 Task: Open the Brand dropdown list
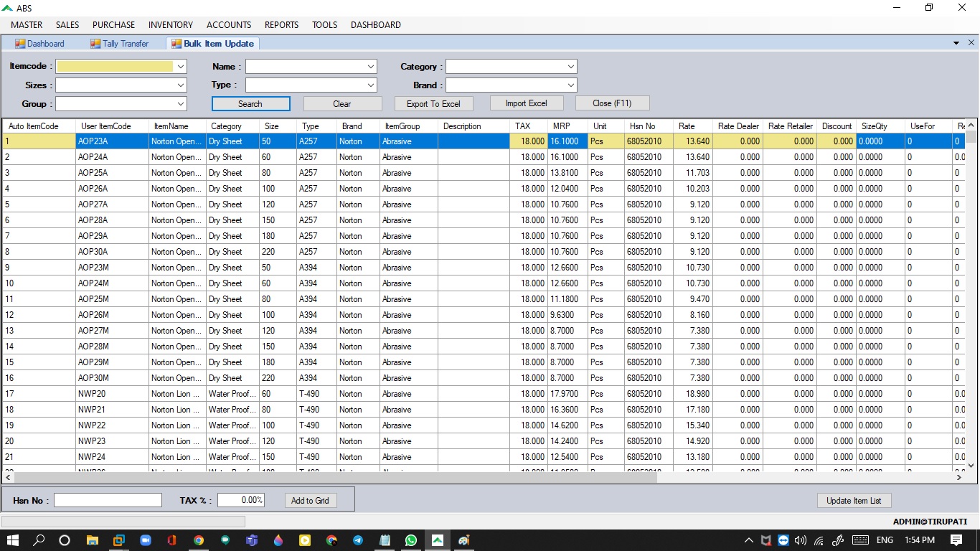point(570,85)
